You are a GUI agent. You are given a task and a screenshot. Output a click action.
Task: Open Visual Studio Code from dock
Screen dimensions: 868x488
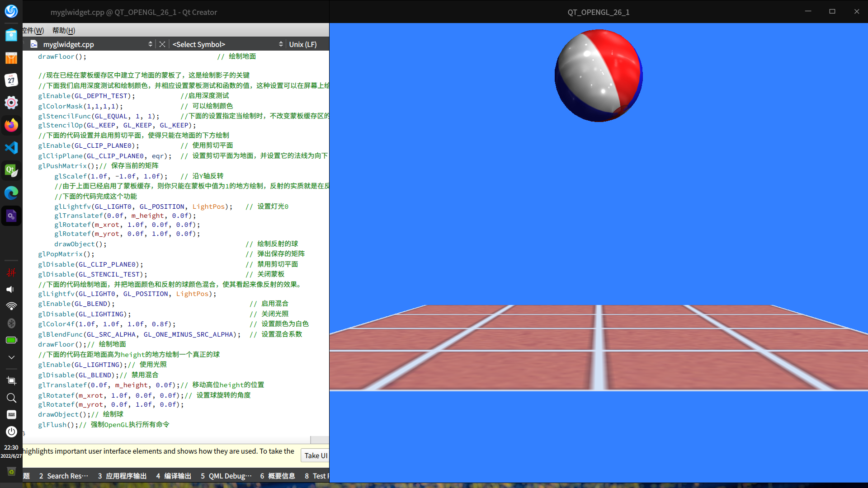click(x=11, y=148)
